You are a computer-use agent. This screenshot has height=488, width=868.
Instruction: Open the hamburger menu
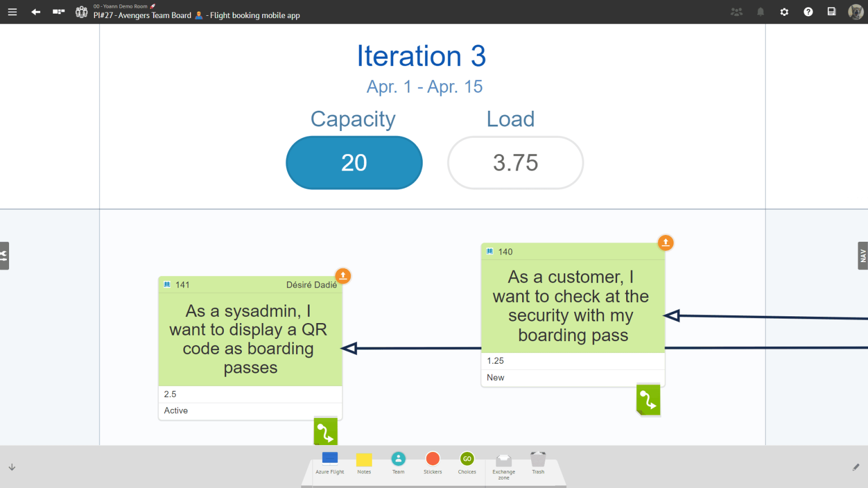tap(12, 11)
